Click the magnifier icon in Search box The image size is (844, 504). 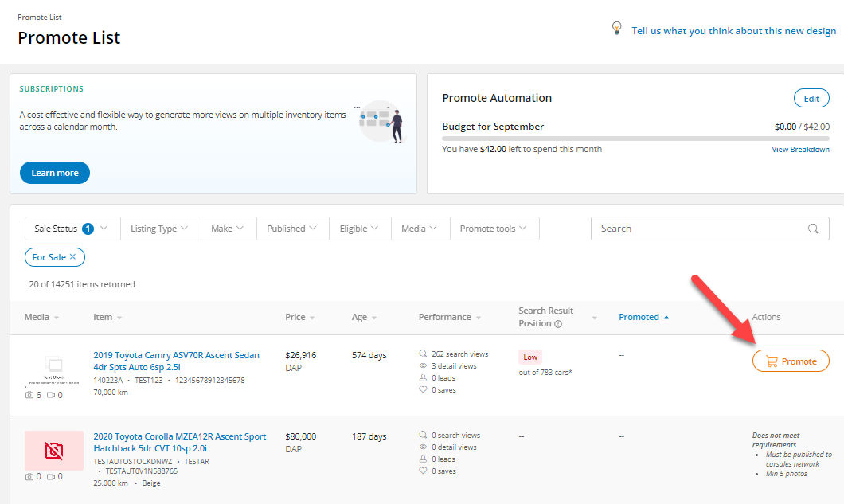[813, 229]
